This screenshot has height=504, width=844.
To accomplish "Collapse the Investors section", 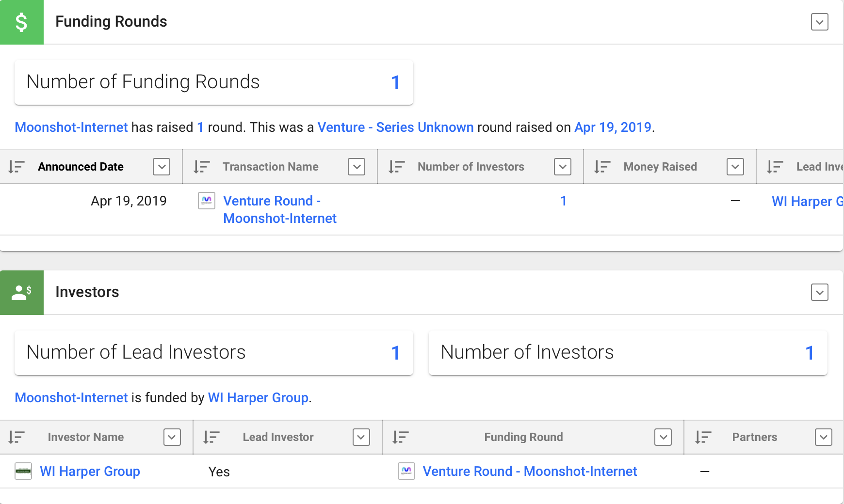I will [820, 292].
